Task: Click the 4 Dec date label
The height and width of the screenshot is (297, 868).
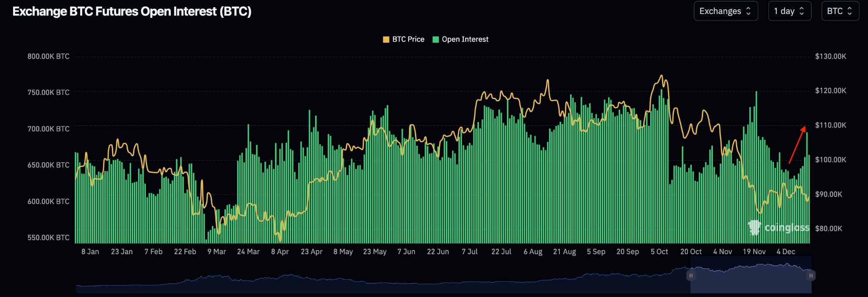Action: click(786, 252)
